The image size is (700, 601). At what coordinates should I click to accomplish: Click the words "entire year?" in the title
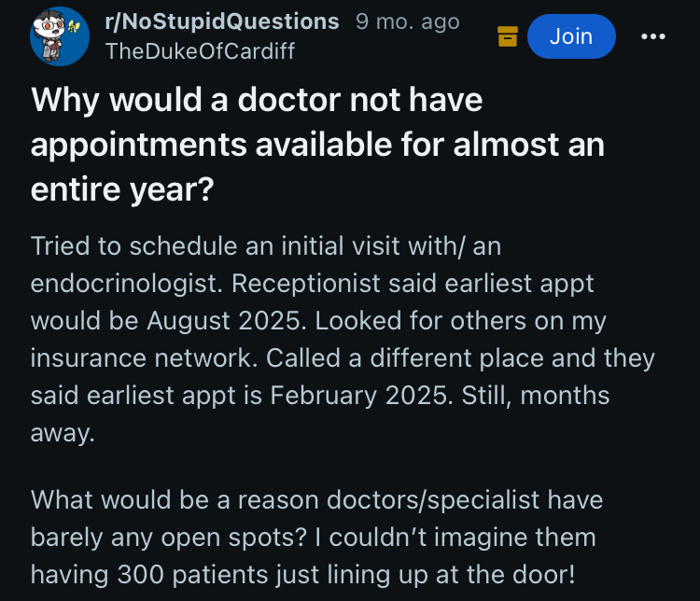(122, 189)
